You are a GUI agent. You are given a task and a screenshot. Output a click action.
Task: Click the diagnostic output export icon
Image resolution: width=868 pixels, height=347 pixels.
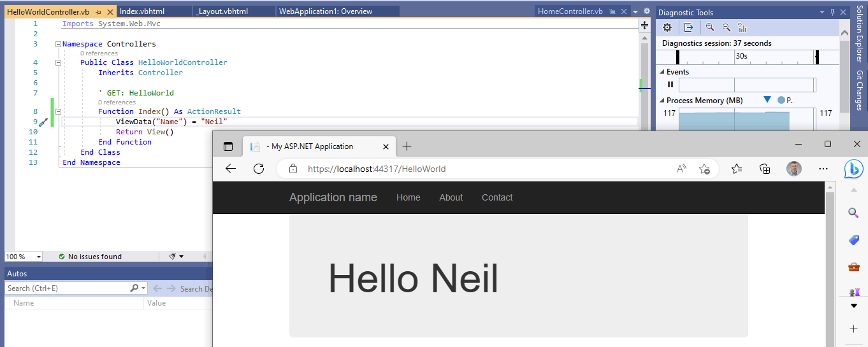pyautogui.click(x=688, y=27)
